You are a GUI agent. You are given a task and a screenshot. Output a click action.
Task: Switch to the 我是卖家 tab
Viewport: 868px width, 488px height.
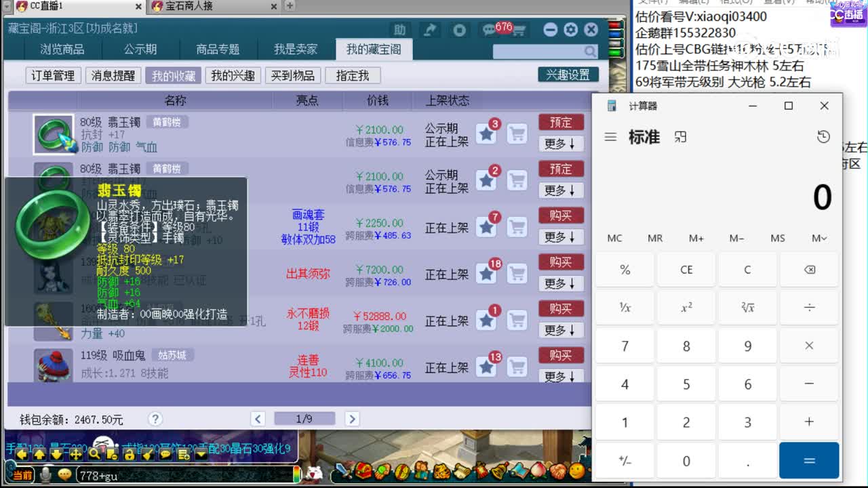295,49
